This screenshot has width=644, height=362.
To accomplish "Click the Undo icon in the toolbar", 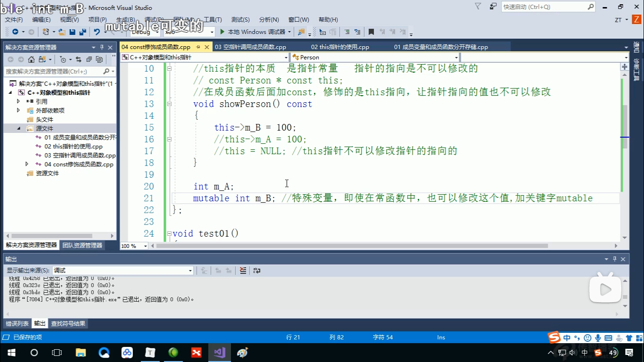I will click(97, 32).
